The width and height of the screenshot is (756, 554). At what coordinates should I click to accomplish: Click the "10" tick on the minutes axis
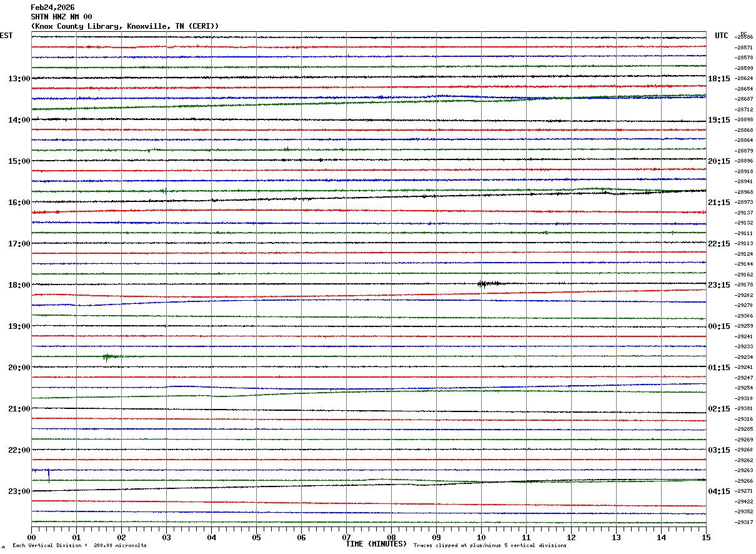click(x=481, y=537)
